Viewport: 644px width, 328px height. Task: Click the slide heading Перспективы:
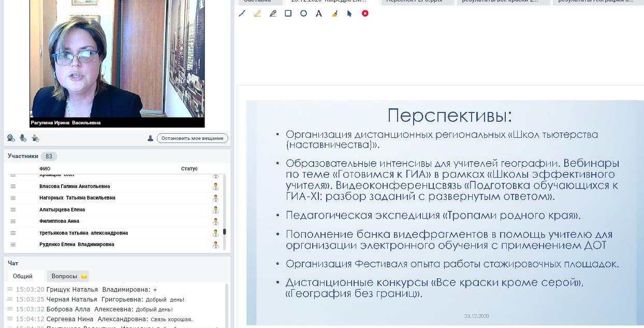(x=449, y=115)
